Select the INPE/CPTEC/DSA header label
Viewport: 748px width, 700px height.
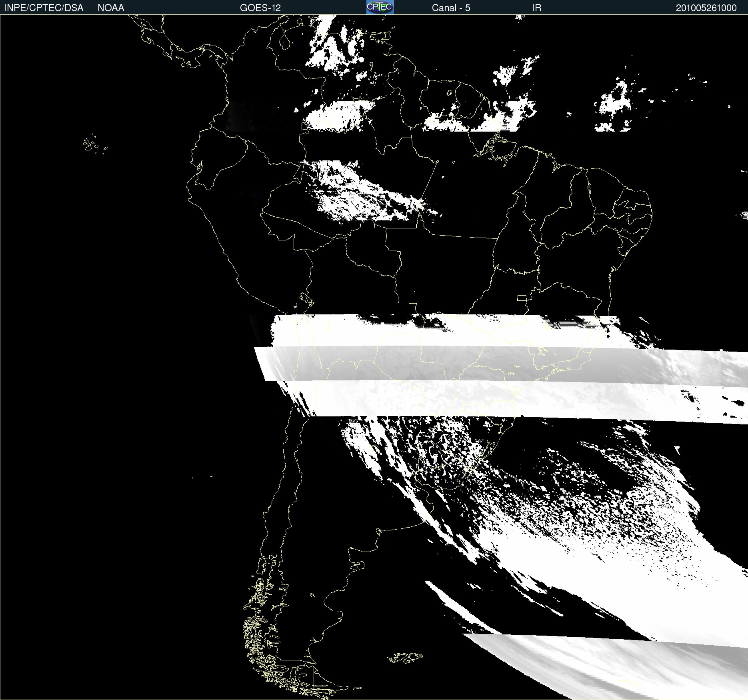pyautogui.click(x=44, y=8)
